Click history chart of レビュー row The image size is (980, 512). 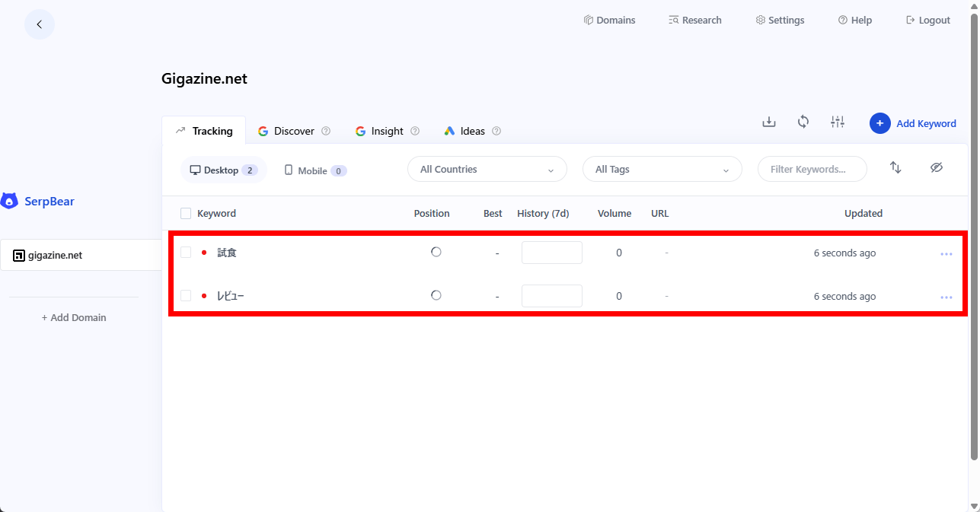(552, 296)
